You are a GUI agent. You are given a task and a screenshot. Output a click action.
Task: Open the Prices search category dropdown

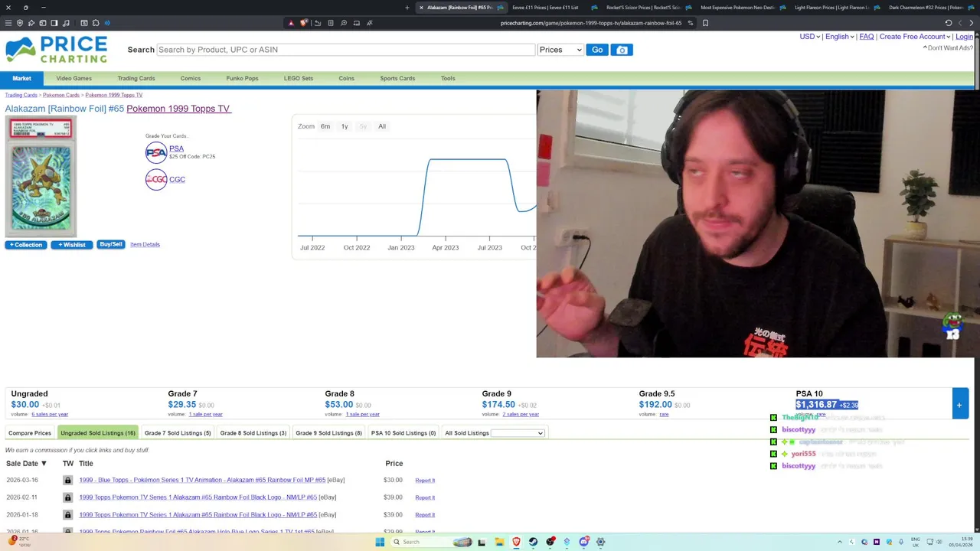click(x=560, y=50)
